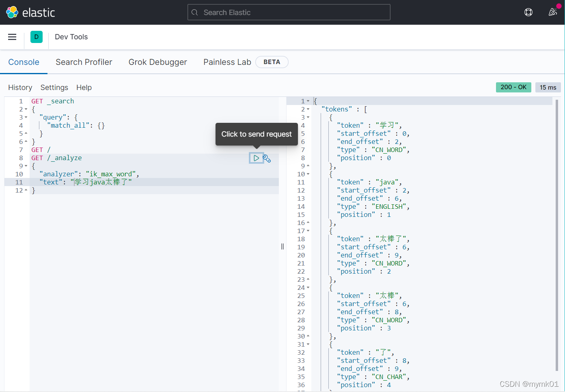The width and height of the screenshot is (565, 392).
Task: Collapse the fold arrow on editor line 3
Action: [x=26, y=118]
